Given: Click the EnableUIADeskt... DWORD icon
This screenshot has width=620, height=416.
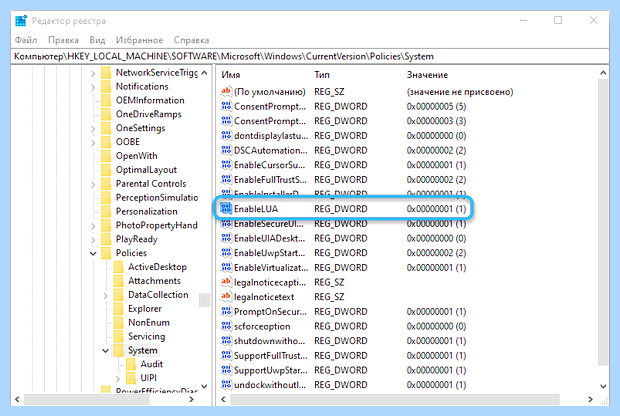Looking at the screenshot, I should pyautogui.click(x=226, y=238).
